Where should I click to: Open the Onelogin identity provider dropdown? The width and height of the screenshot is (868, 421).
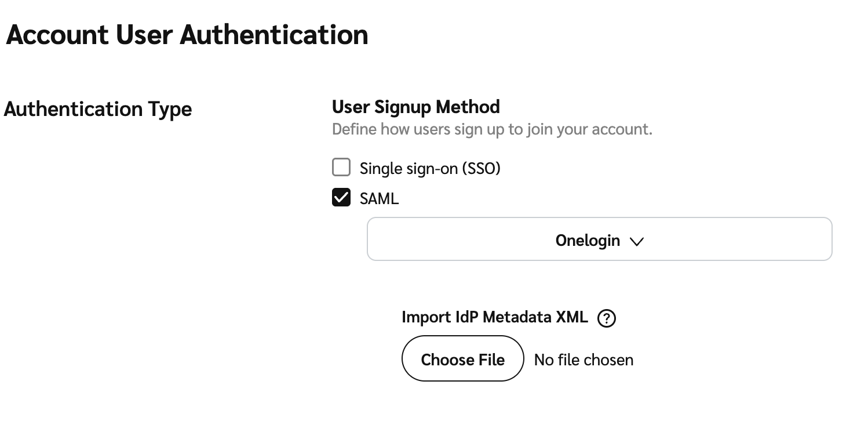[599, 239]
